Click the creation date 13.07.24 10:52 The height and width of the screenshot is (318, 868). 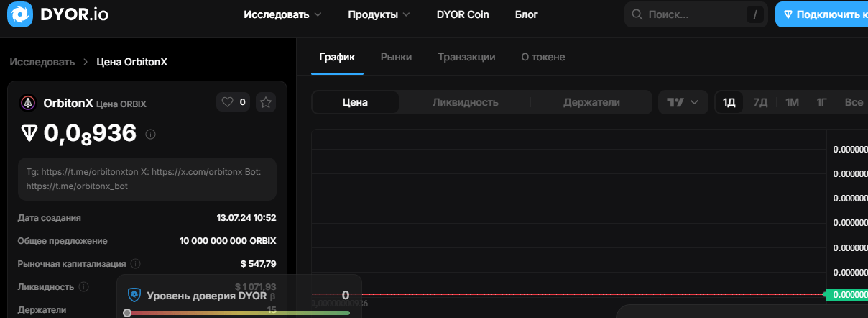click(246, 217)
